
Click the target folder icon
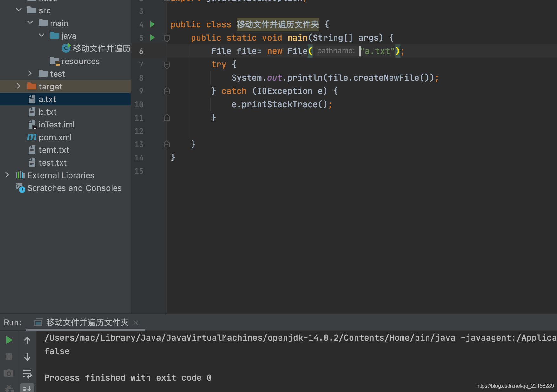click(x=32, y=86)
